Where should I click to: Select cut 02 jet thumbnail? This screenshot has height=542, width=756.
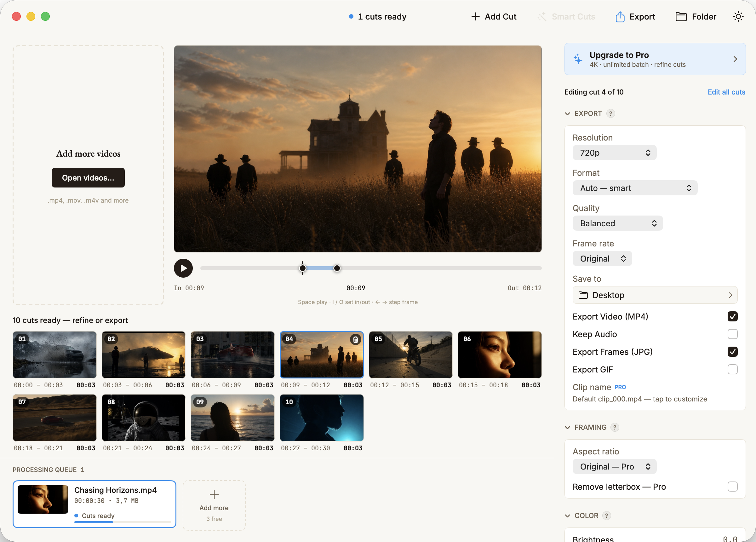pos(144,355)
